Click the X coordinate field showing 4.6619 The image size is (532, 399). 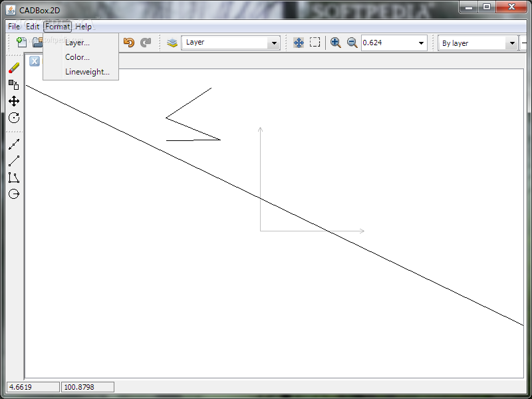(33, 387)
